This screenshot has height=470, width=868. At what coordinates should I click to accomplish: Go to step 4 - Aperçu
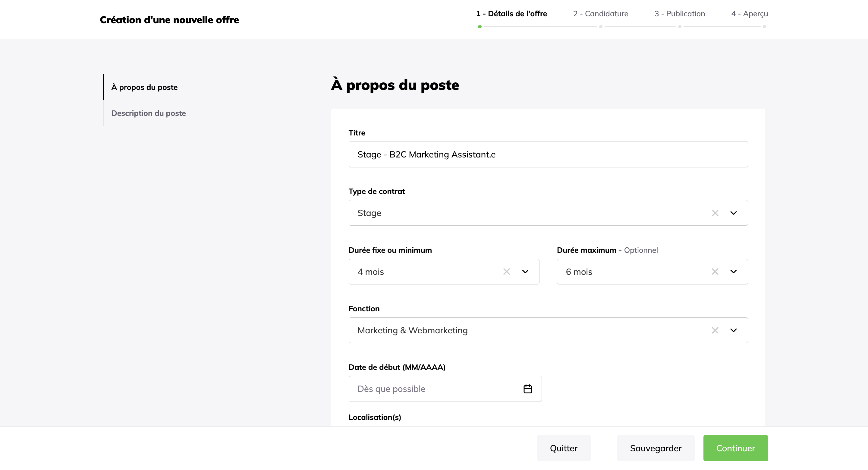pos(749,14)
